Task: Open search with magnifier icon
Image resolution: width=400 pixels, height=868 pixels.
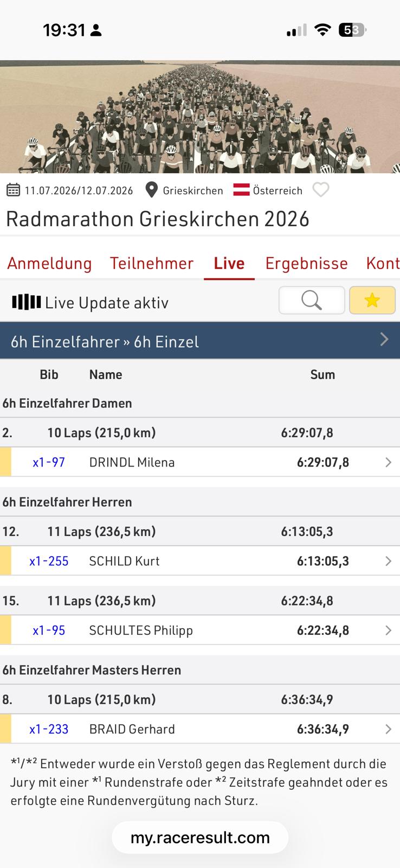Action: pyautogui.click(x=312, y=300)
